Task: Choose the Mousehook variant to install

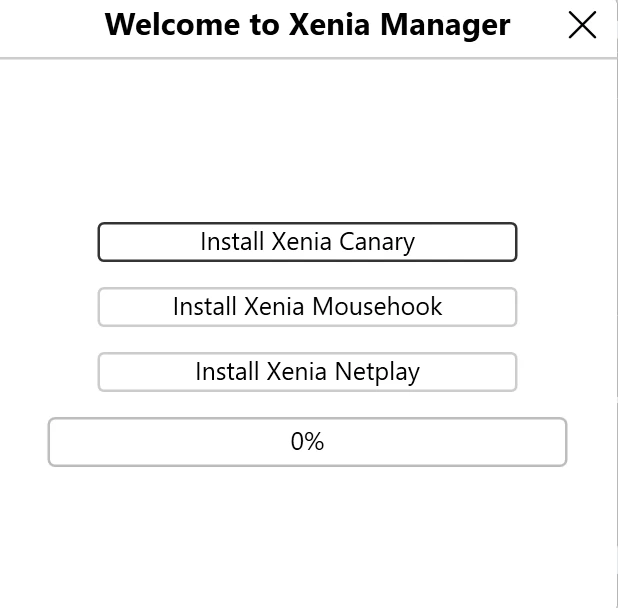Action: [307, 307]
